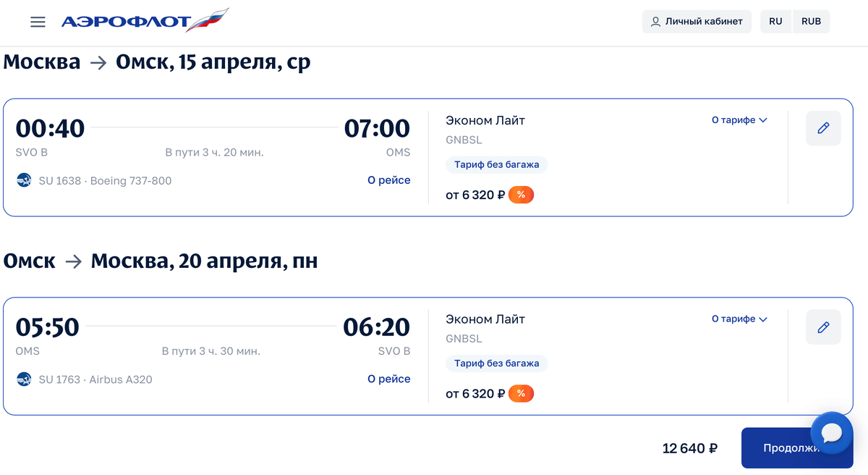Click discount percent badge on return fare
The height and width of the screenshot is (475, 868).
[x=521, y=393]
